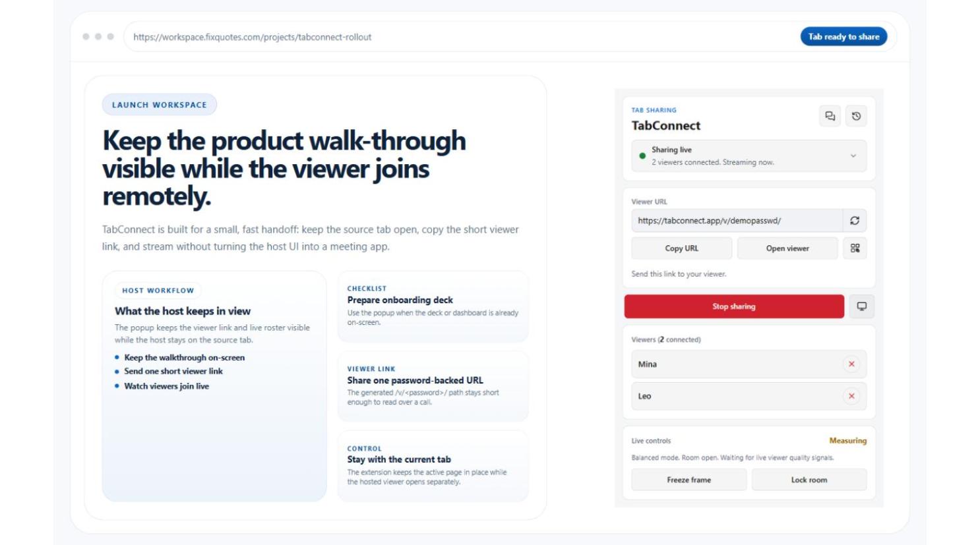Show the QR code for viewer link
The image size is (980, 545).
pyautogui.click(x=855, y=248)
